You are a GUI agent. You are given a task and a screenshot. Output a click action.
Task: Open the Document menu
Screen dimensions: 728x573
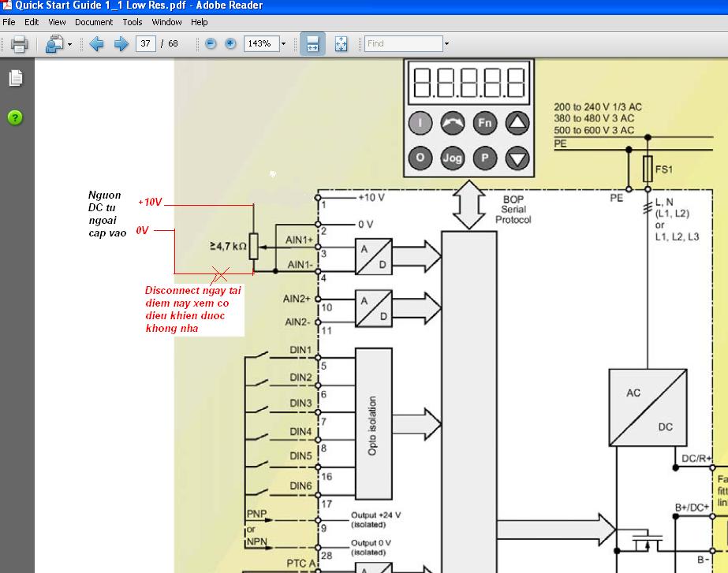coord(94,22)
